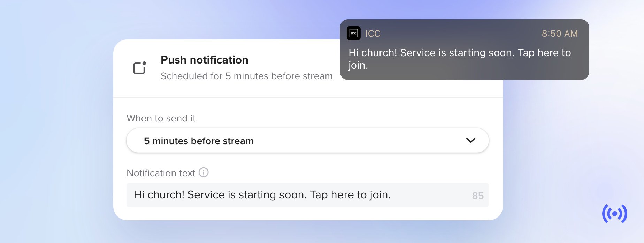Click the Notification text field label

pyautogui.click(x=161, y=173)
